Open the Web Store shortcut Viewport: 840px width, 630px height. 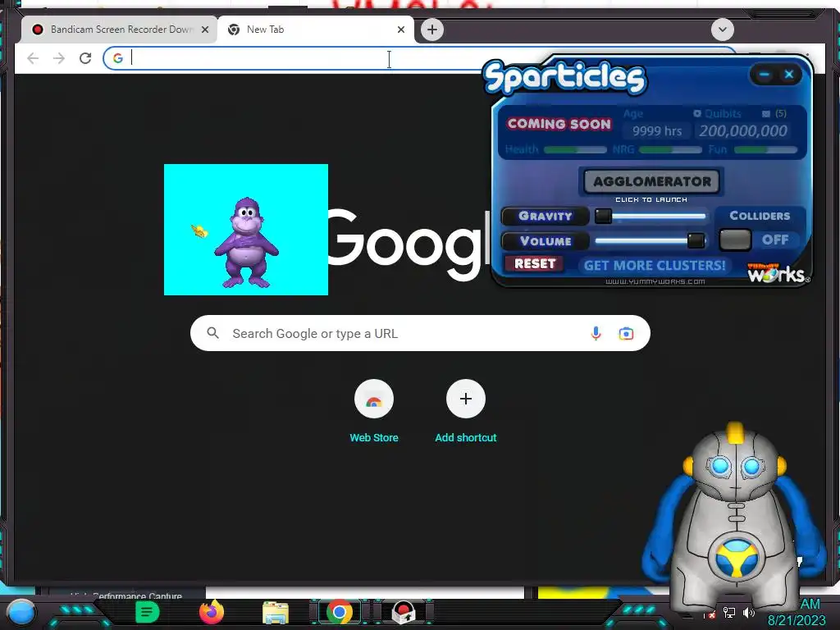tap(374, 399)
